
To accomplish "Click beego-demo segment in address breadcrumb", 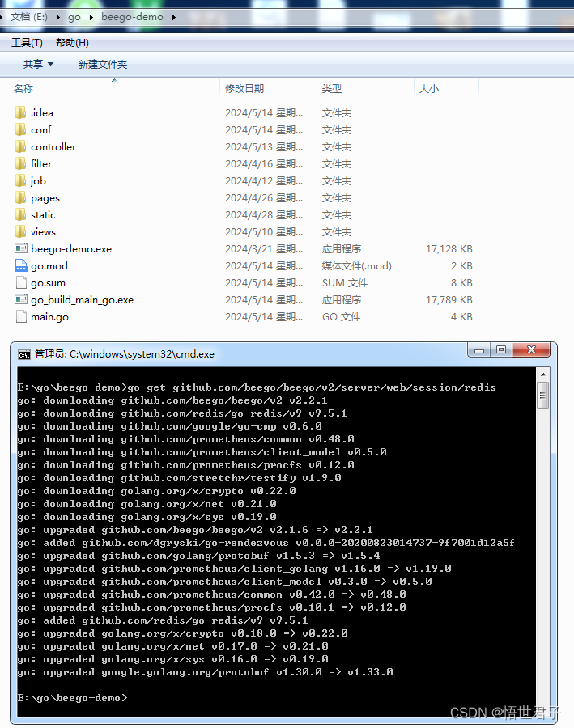I will pyautogui.click(x=133, y=17).
